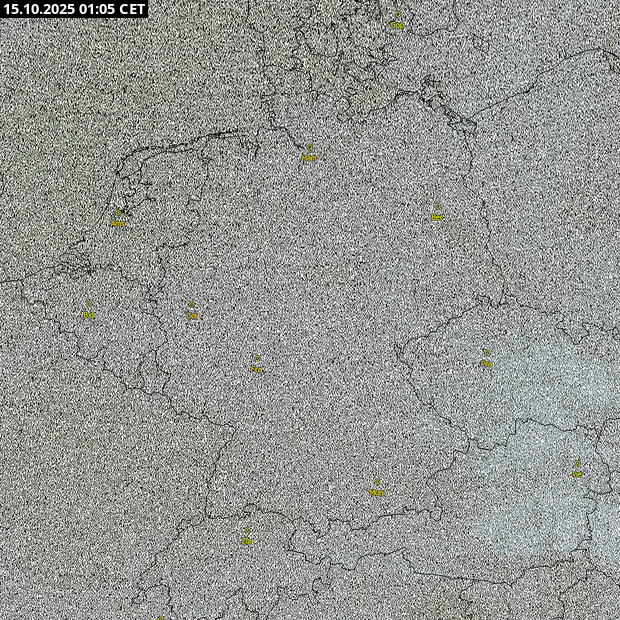Select the Berlin city marker
Screen dimensions: 620x620
437,212
